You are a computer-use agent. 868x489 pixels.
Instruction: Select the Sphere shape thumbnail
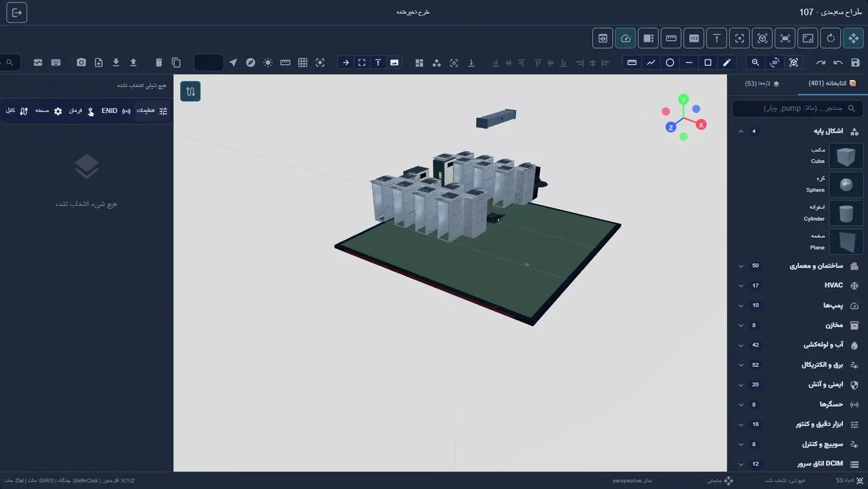(846, 185)
